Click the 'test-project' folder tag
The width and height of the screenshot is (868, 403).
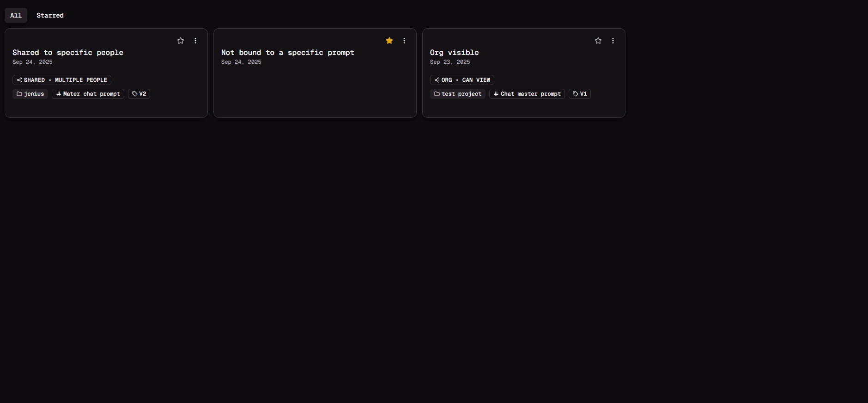tap(458, 94)
